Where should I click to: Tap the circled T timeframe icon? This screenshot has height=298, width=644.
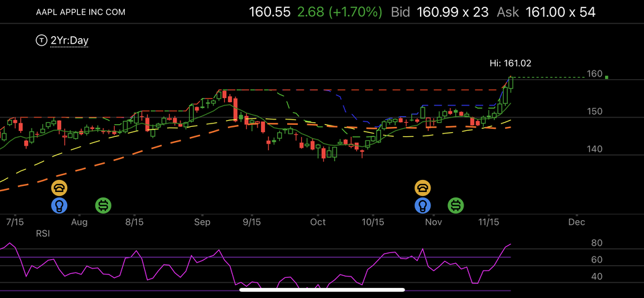pyautogui.click(x=42, y=40)
